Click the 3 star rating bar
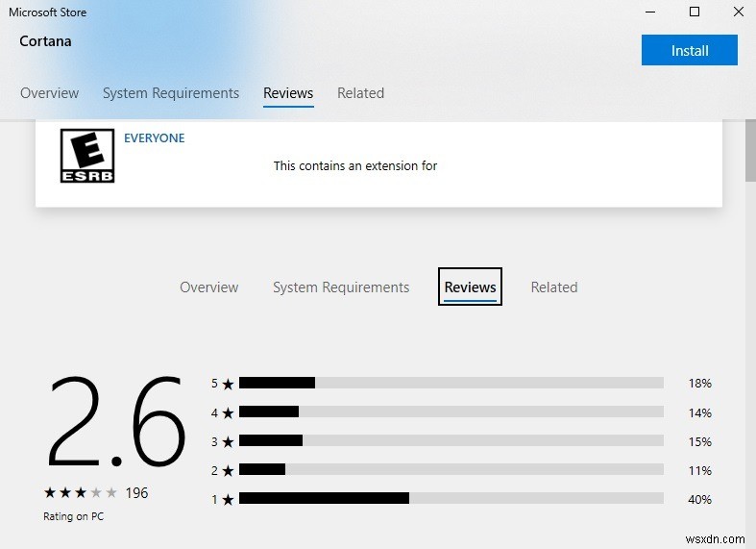Image resolution: width=756 pixels, height=549 pixels. [451, 440]
